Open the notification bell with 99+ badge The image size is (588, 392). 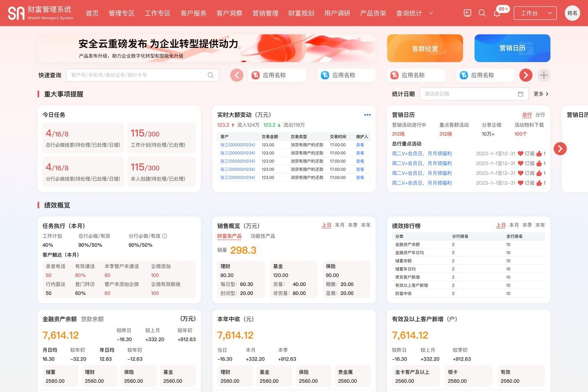[497, 13]
